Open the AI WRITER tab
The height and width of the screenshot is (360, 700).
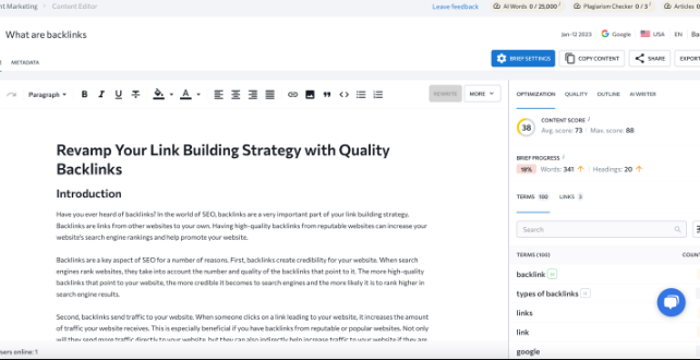(642, 94)
